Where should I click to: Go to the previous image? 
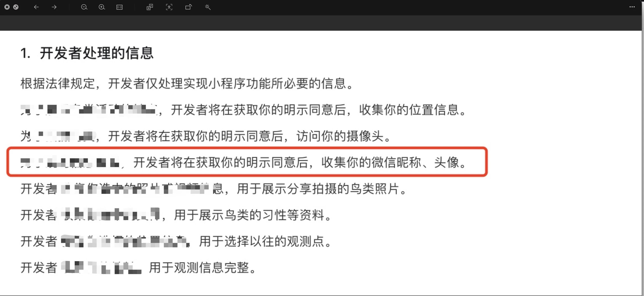coord(36,7)
